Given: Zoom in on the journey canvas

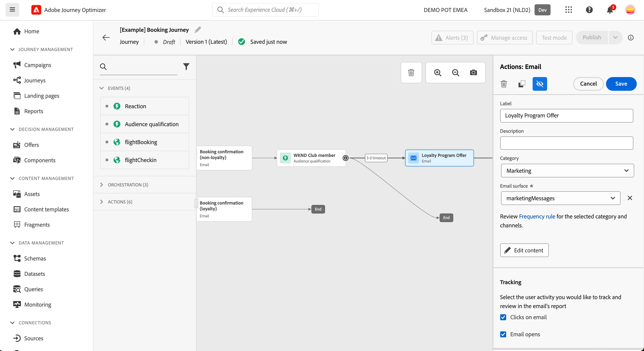Looking at the screenshot, I should (x=437, y=73).
